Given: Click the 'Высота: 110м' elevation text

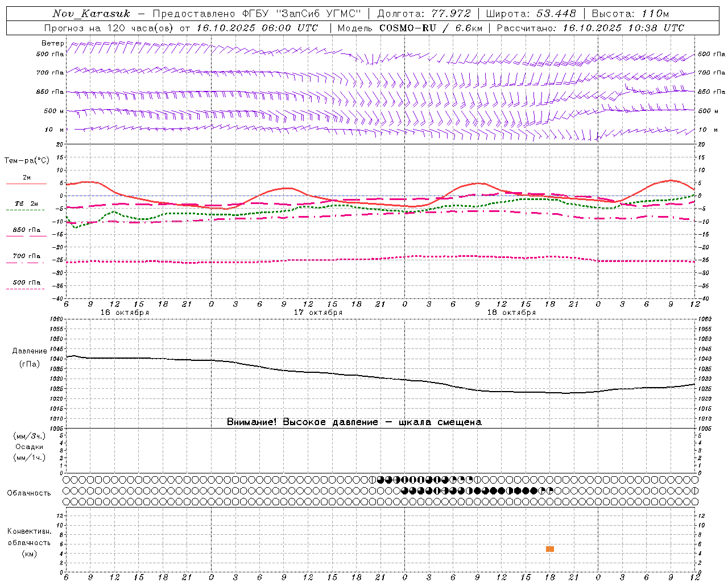Looking at the screenshot, I should [630, 14].
